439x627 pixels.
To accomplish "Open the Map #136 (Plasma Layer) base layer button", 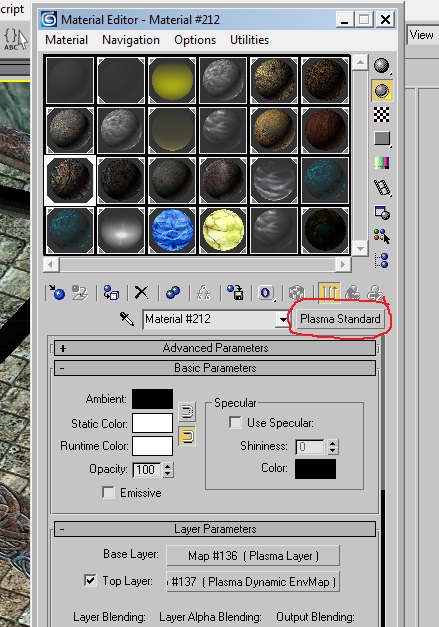I will point(253,556).
